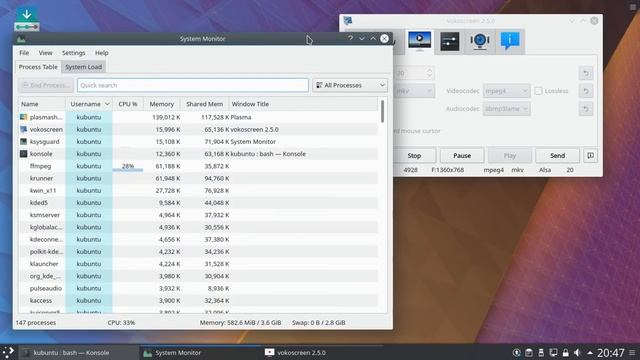The height and width of the screenshot is (360, 640).
Task: Open the View menu
Action: [x=45, y=53]
